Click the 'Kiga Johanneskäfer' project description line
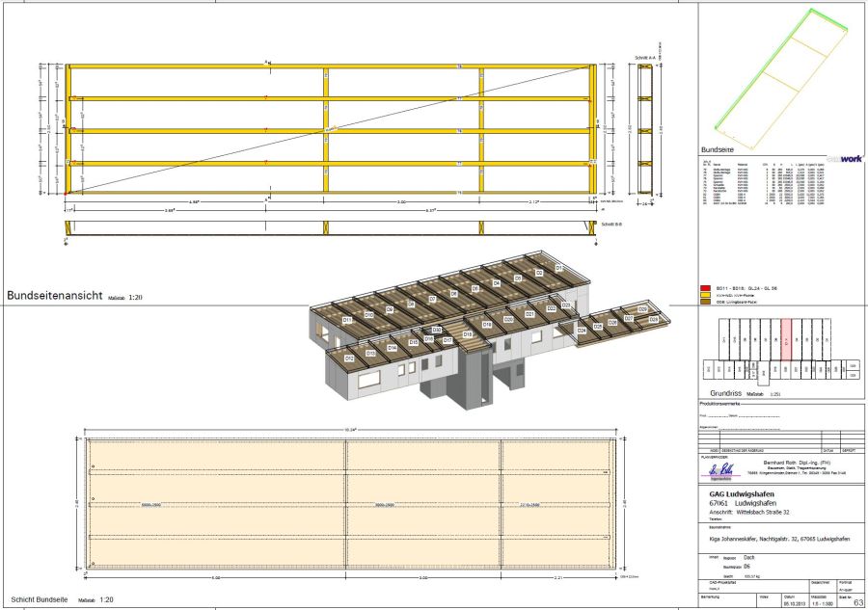Screen dimensions: 868x610 pyautogui.click(x=779, y=539)
